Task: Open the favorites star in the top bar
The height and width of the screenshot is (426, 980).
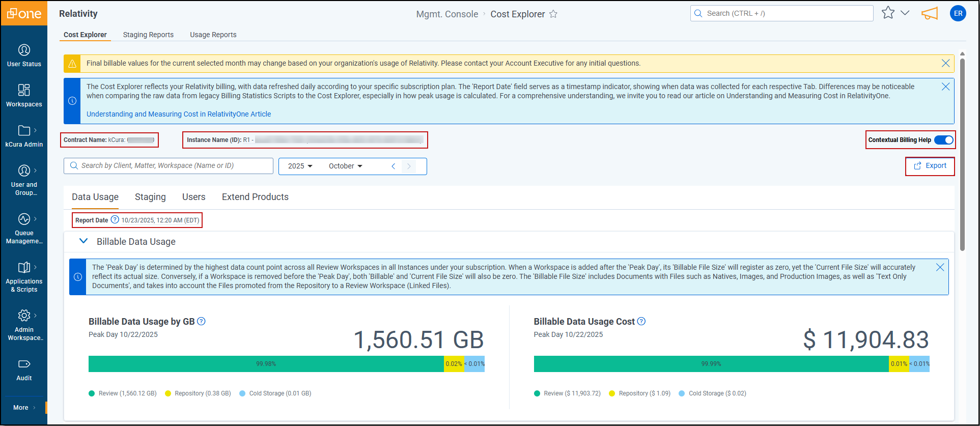Action: [888, 13]
